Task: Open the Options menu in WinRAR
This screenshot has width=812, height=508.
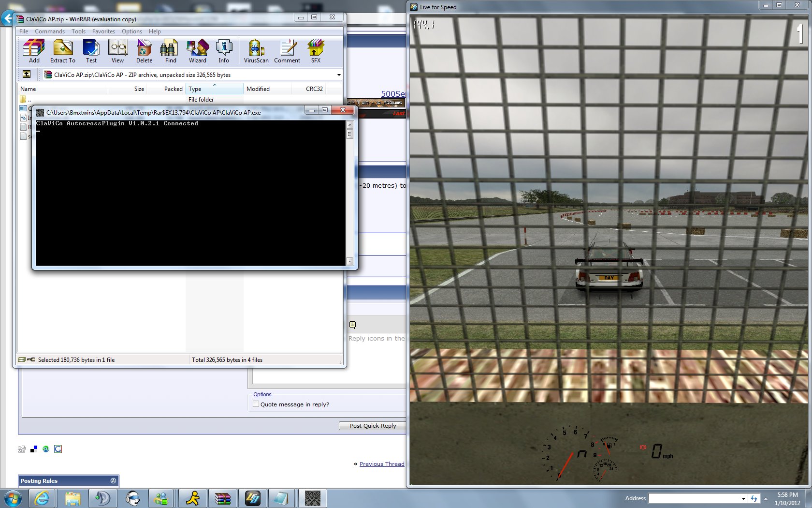Action: coord(132,31)
